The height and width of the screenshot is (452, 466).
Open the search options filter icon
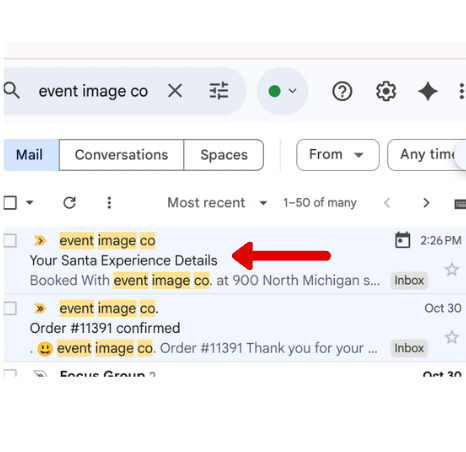(219, 91)
